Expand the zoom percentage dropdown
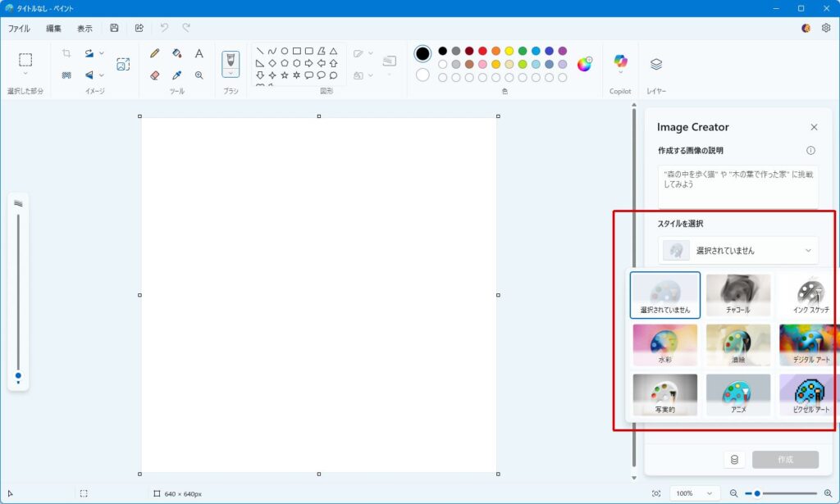840x504 pixels. click(x=694, y=493)
